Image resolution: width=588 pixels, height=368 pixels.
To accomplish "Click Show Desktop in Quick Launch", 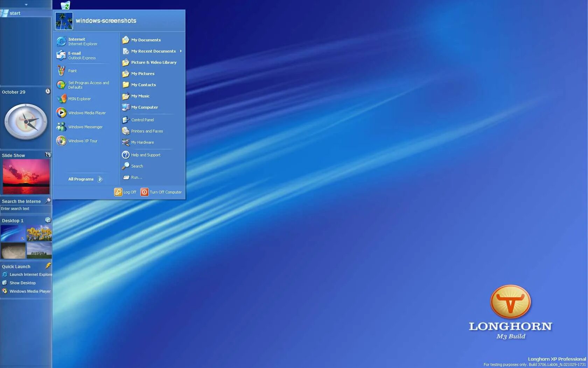I will 22,283.
